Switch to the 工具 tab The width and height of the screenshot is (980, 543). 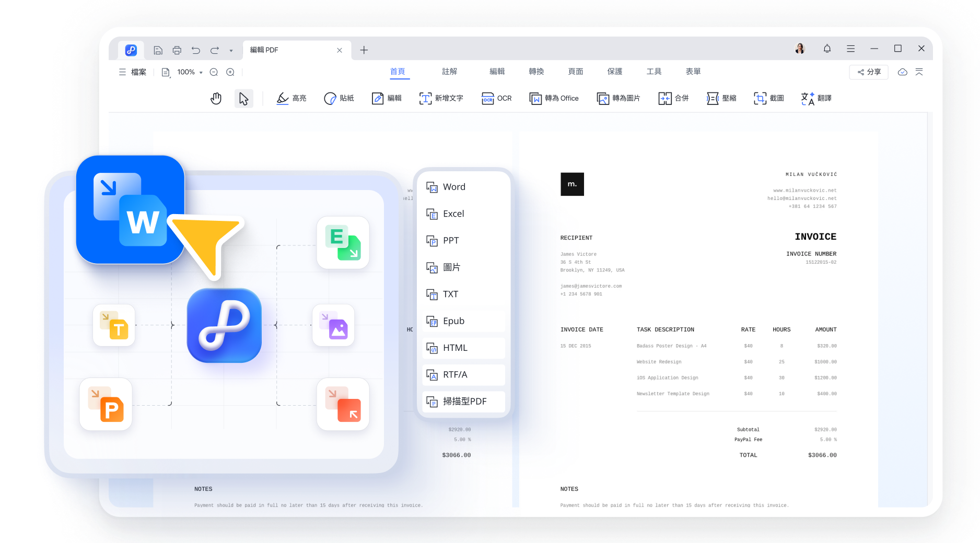(654, 72)
